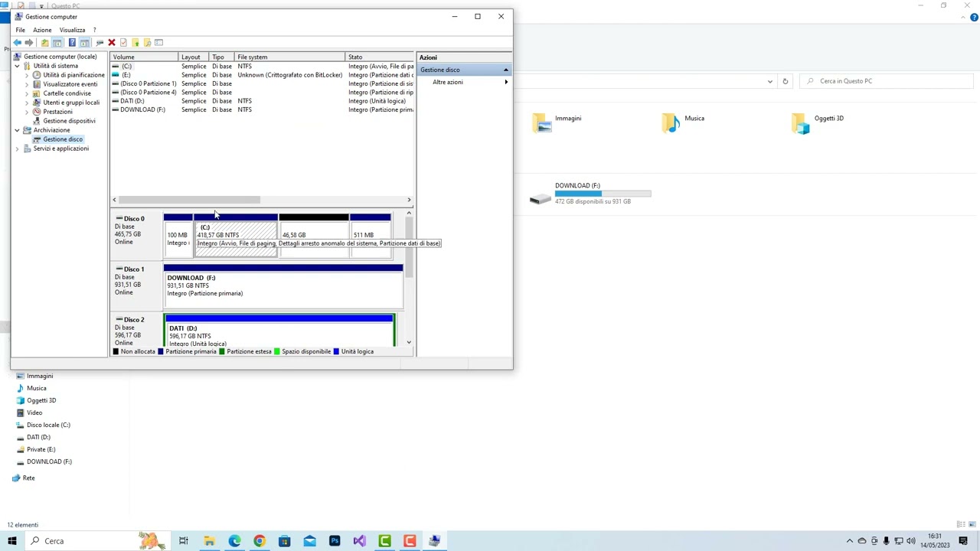Select the 511 MB partition on Disco 0
This screenshot has width=980, height=551.
(371, 236)
